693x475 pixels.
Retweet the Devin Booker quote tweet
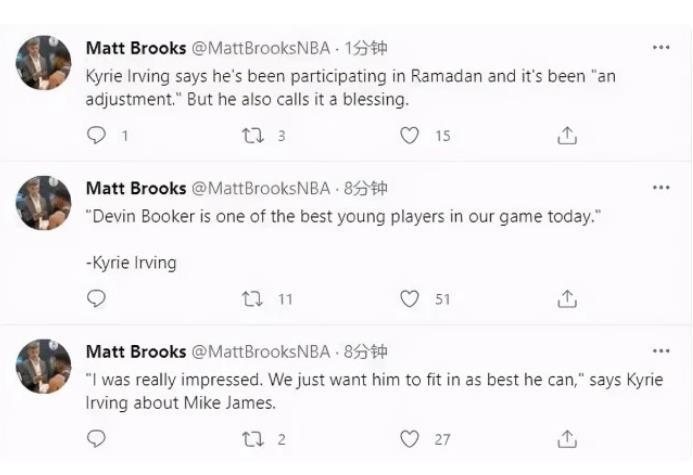254,298
